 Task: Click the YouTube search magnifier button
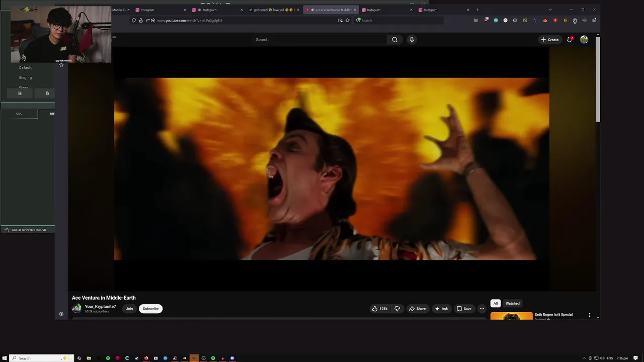click(x=394, y=40)
